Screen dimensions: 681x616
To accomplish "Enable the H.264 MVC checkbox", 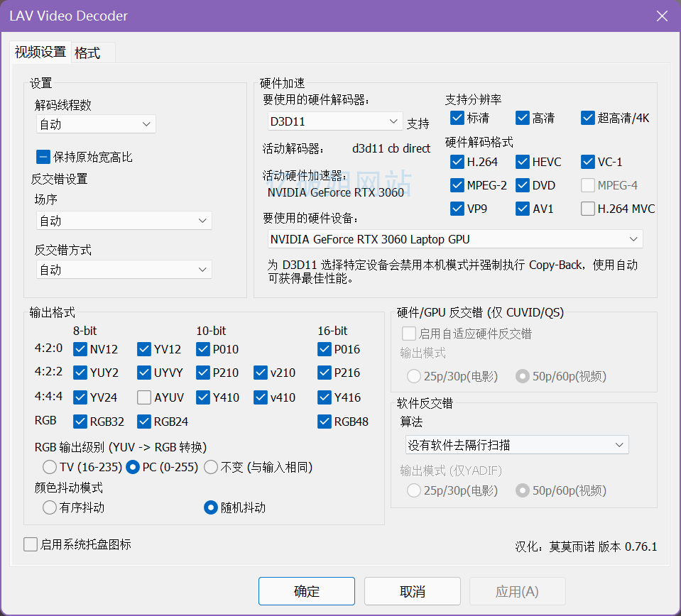I will point(588,209).
